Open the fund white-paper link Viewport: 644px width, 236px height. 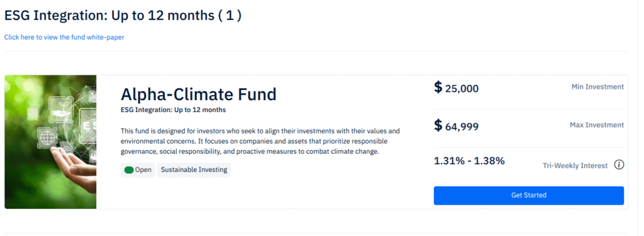[64, 37]
